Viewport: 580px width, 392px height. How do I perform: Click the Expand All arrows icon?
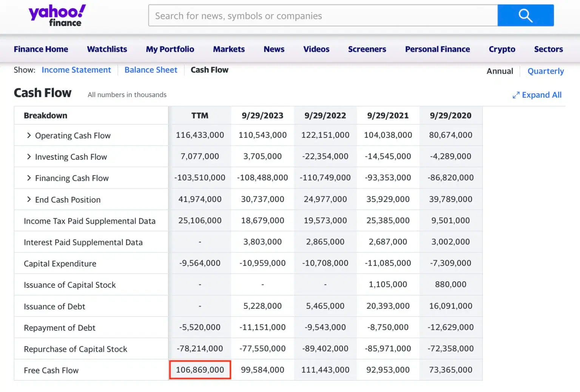click(516, 95)
